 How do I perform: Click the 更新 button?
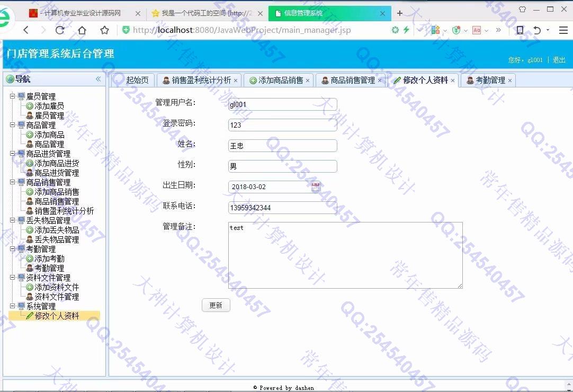click(216, 305)
